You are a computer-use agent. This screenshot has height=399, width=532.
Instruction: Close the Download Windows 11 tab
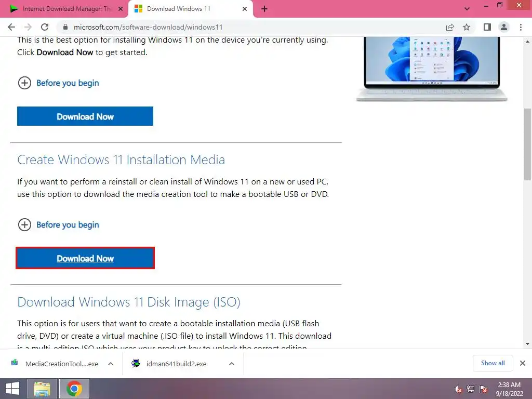(245, 9)
